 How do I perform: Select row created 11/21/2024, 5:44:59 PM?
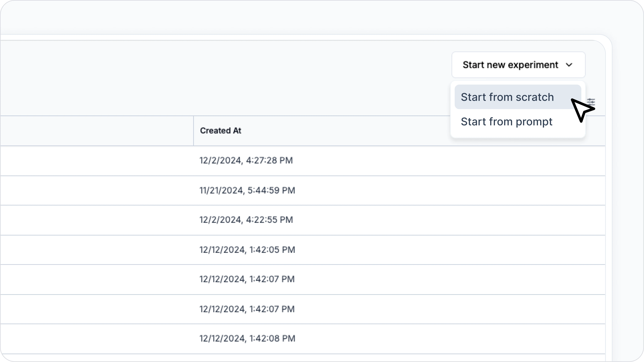click(247, 190)
